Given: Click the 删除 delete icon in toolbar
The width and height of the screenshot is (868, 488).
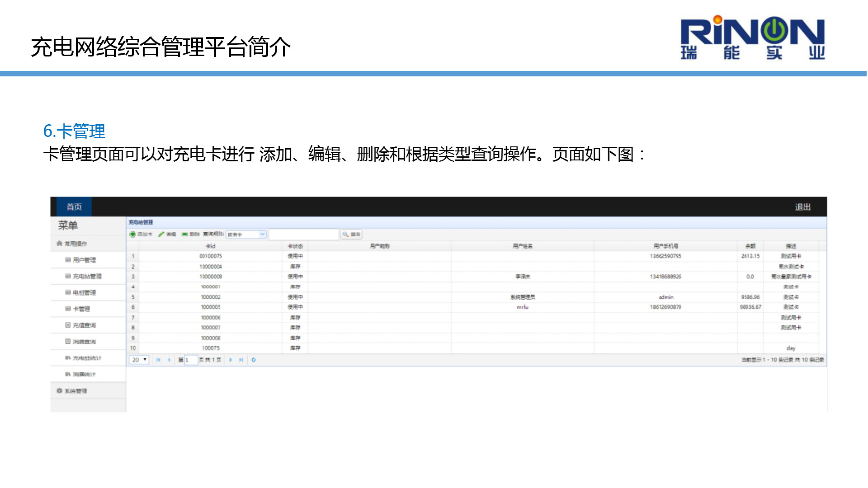Looking at the screenshot, I should 185,235.
